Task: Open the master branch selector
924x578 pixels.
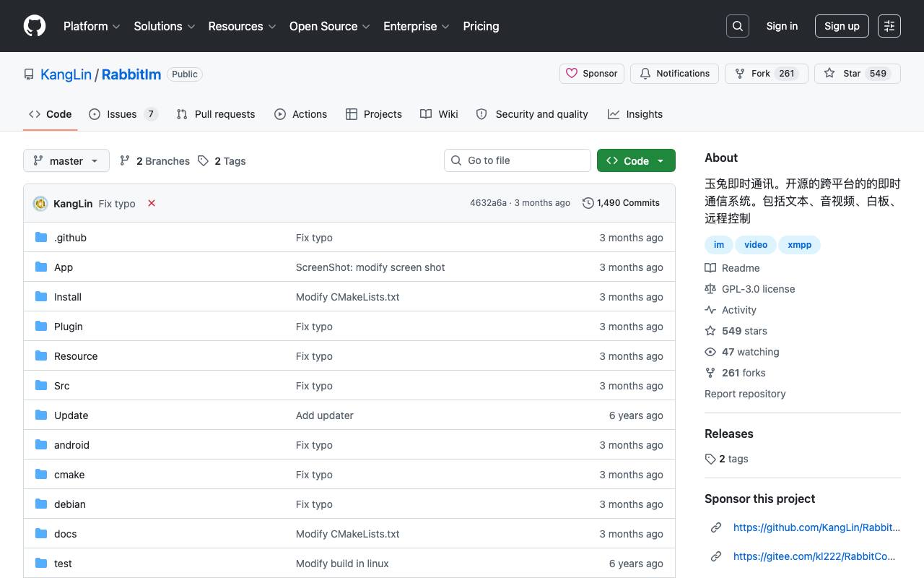Action: pyautogui.click(x=66, y=160)
